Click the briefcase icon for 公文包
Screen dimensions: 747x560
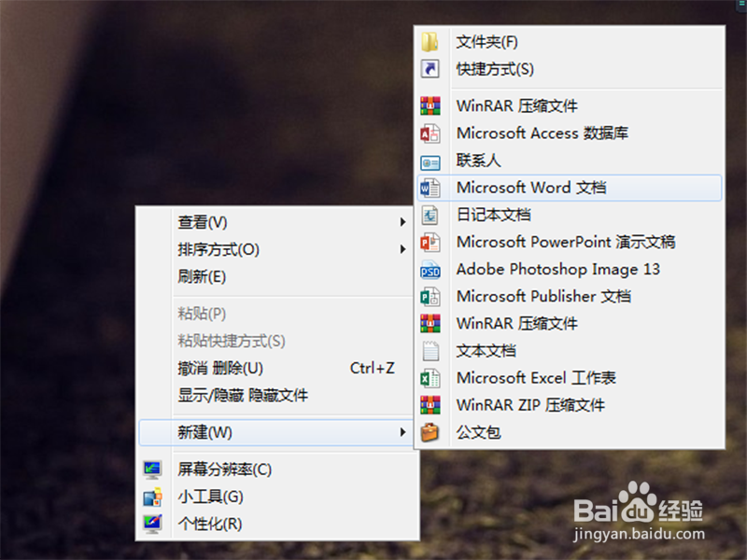click(430, 433)
